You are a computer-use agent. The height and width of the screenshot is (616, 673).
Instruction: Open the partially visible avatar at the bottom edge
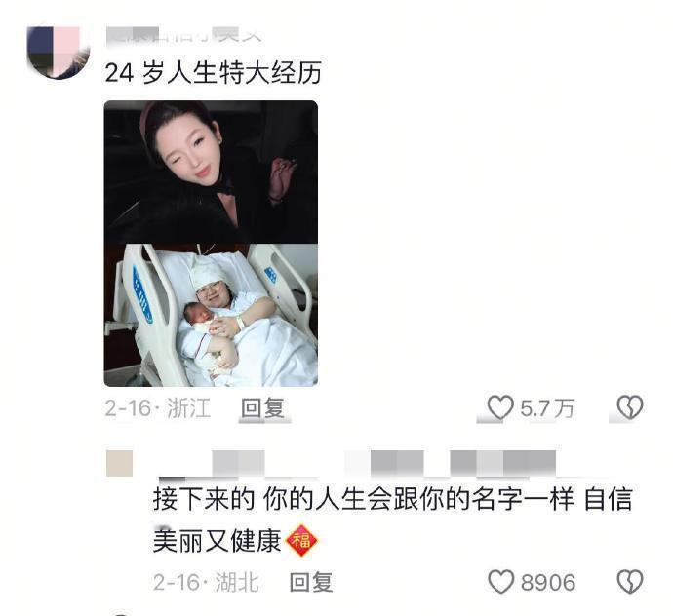(121, 614)
